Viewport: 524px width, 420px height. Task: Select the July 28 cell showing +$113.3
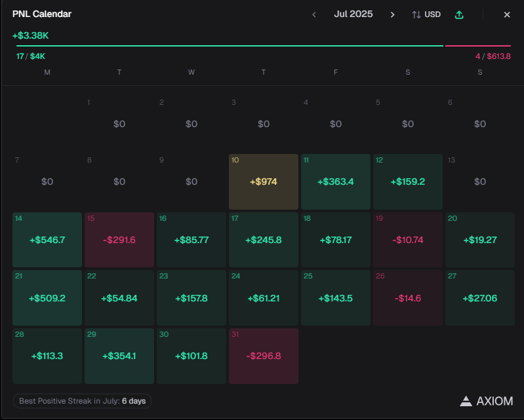pos(47,356)
